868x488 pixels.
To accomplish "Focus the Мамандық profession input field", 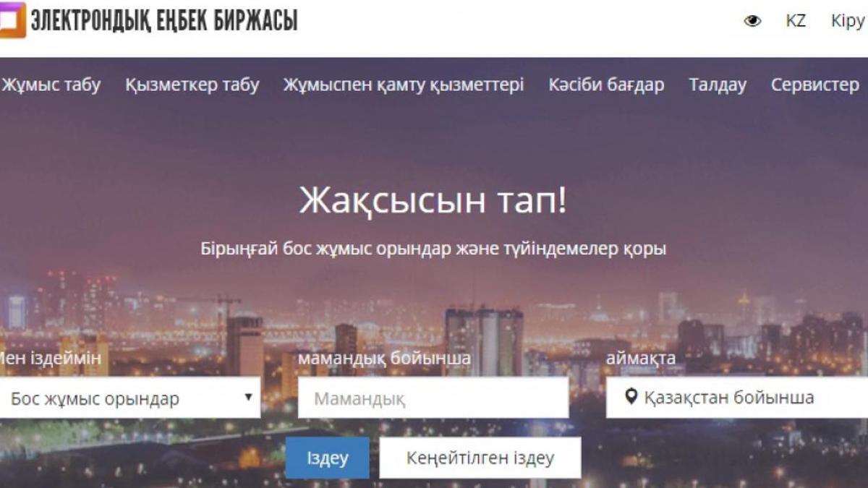I will 433,398.
